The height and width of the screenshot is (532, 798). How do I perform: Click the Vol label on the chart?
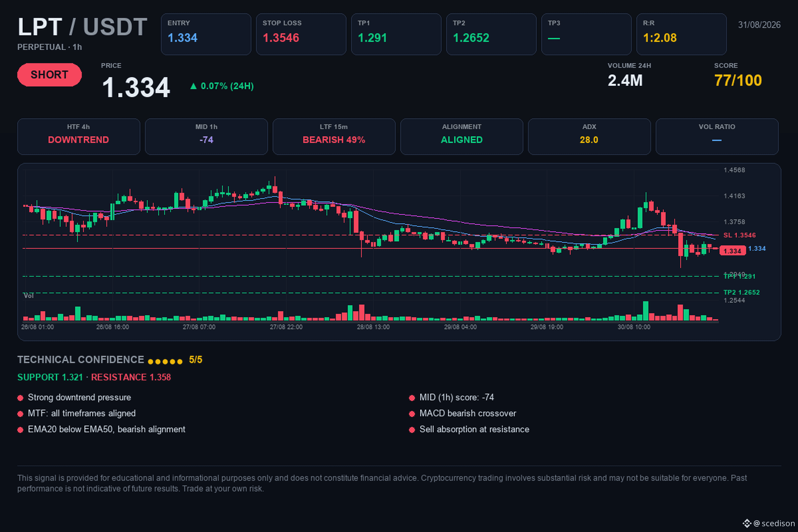coord(29,296)
